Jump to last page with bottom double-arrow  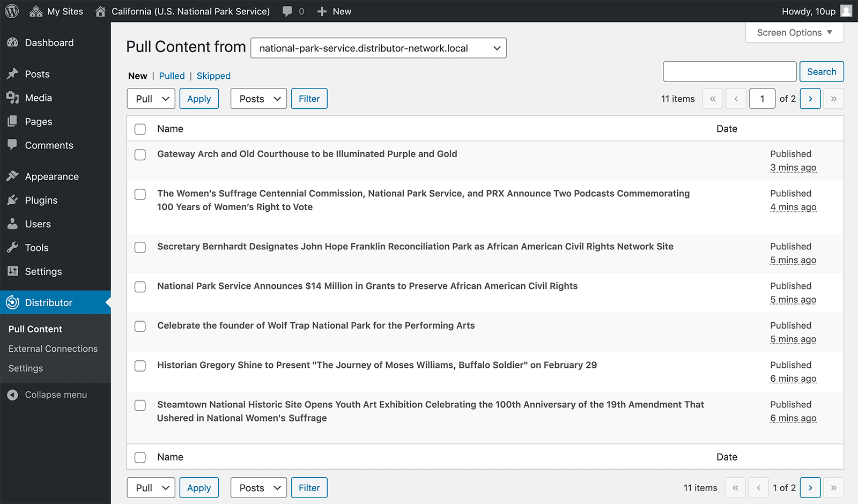tap(834, 488)
